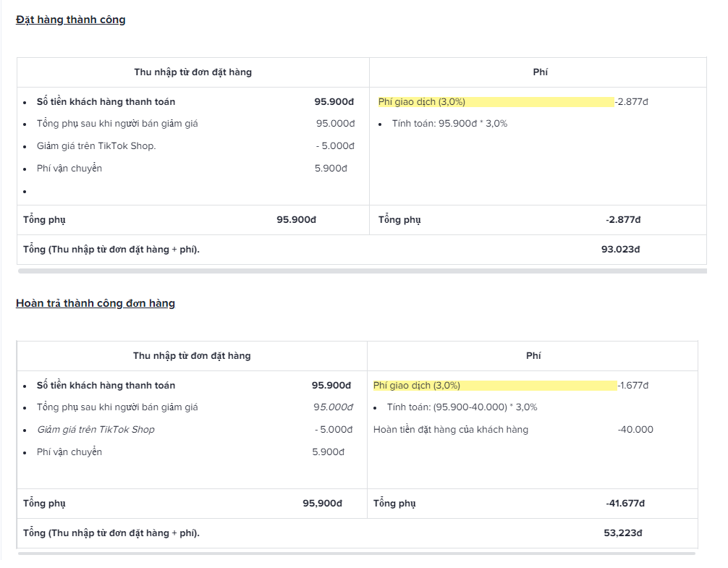Click "Hoàn tiền đặt hàng của khách hàng" row
Image resolution: width=728 pixels, height=568 pixels.
point(451,429)
